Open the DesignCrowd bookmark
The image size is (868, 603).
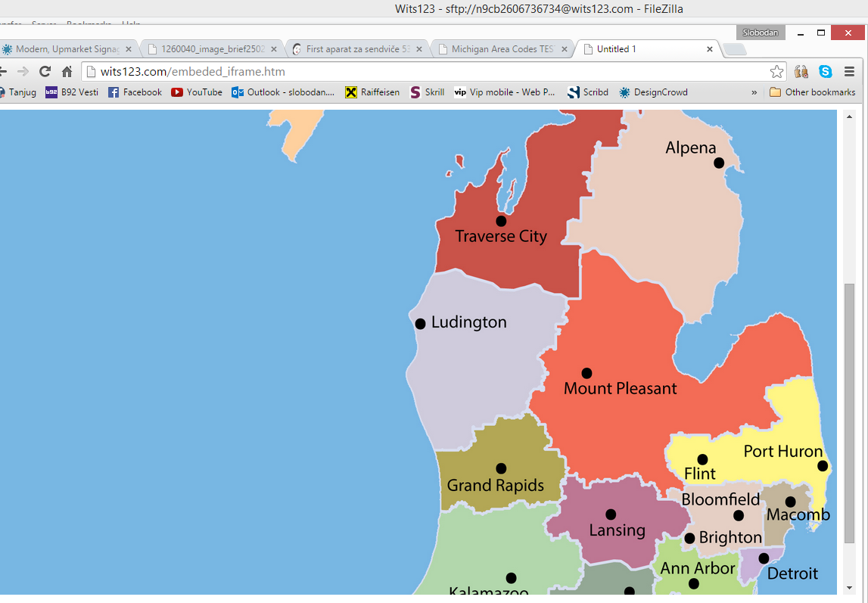(653, 92)
